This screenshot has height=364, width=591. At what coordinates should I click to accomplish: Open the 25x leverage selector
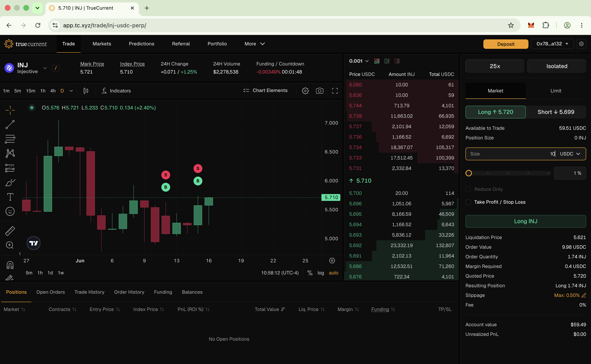pos(495,66)
